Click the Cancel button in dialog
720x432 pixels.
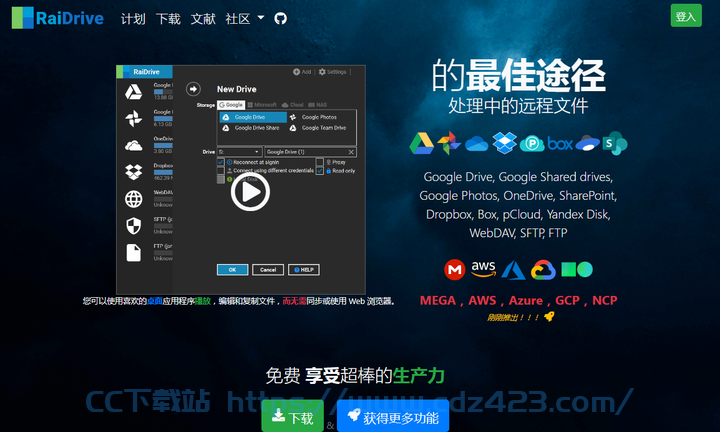pyautogui.click(x=268, y=270)
